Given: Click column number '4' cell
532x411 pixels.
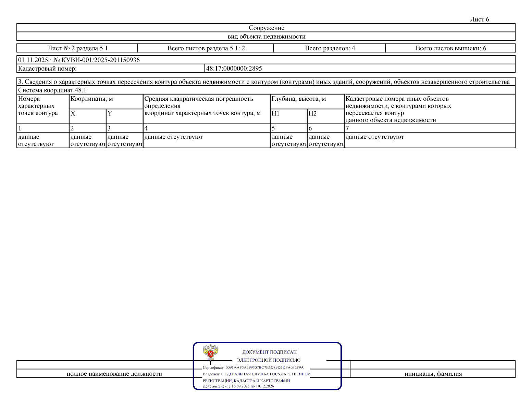Looking at the screenshot, I should pyautogui.click(x=207, y=128).
